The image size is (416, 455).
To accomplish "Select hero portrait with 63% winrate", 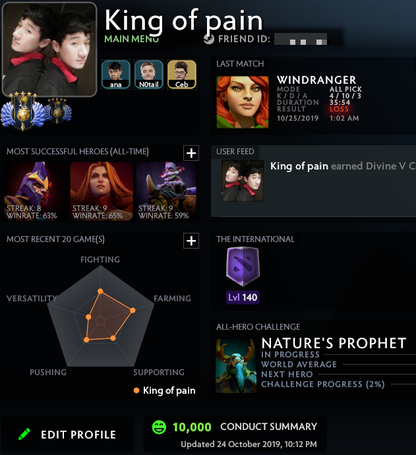I will click(x=35, y=191).
